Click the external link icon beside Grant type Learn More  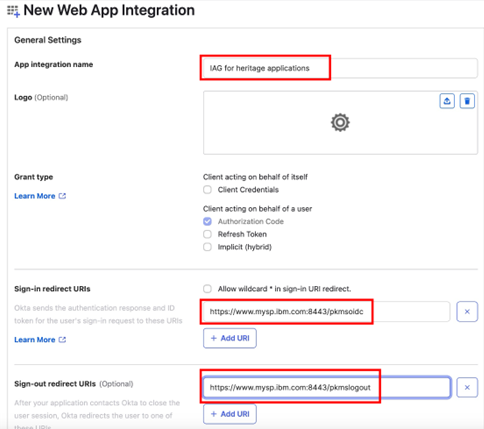62,196
